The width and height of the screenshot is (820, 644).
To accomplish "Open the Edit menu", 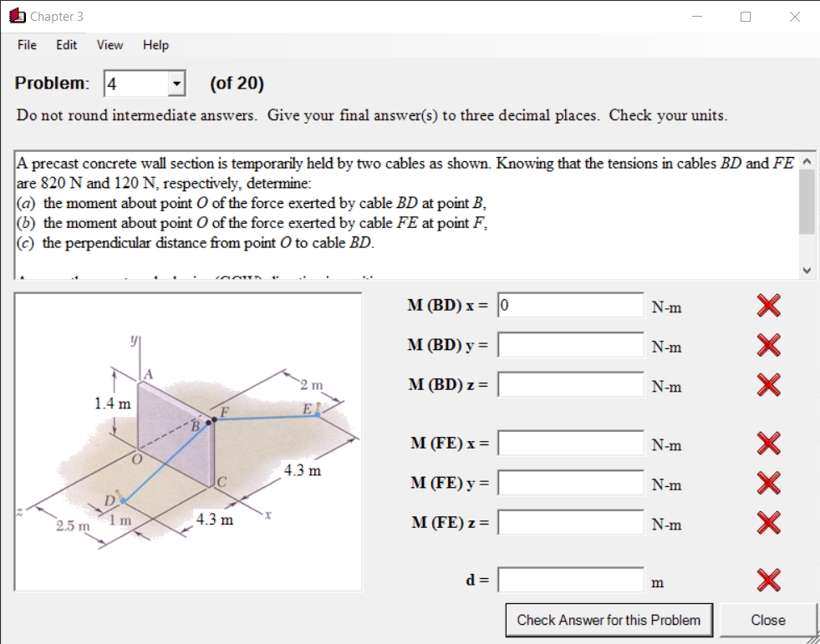I will click(x=66, y=45).
